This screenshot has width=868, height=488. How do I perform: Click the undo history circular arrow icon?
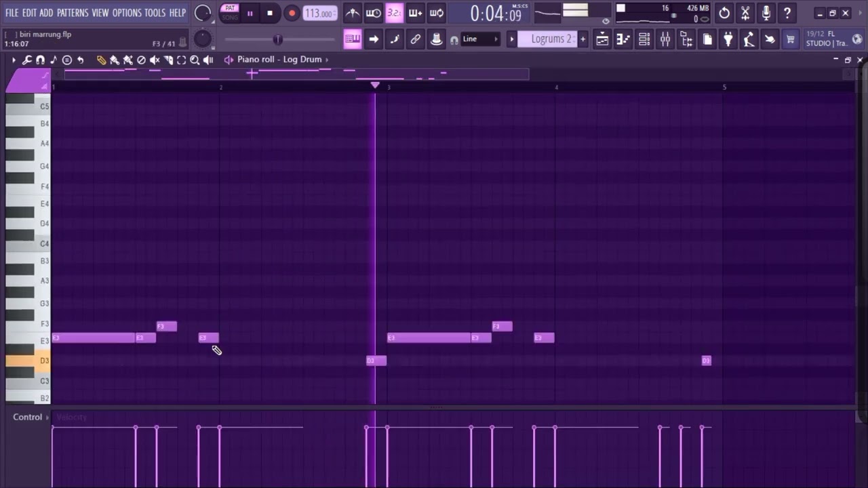(724, 13)
